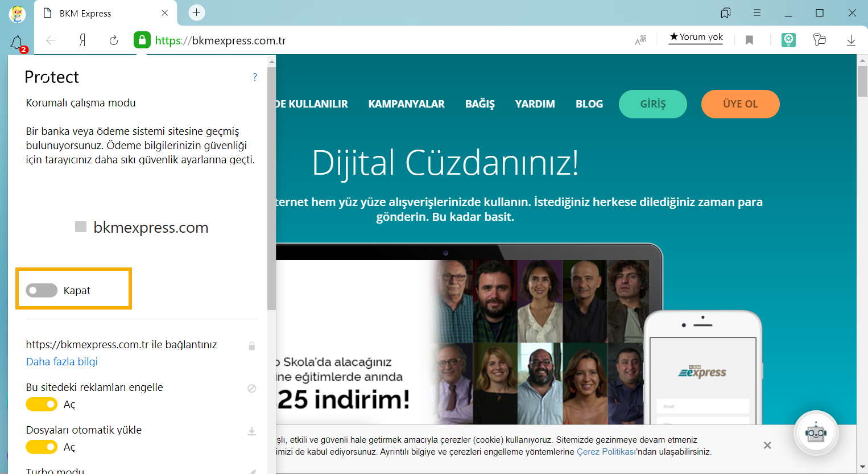This screenshot has height=474, width=868.
Task: Click the ÜYE OL signup button
Action: [740, 104]
